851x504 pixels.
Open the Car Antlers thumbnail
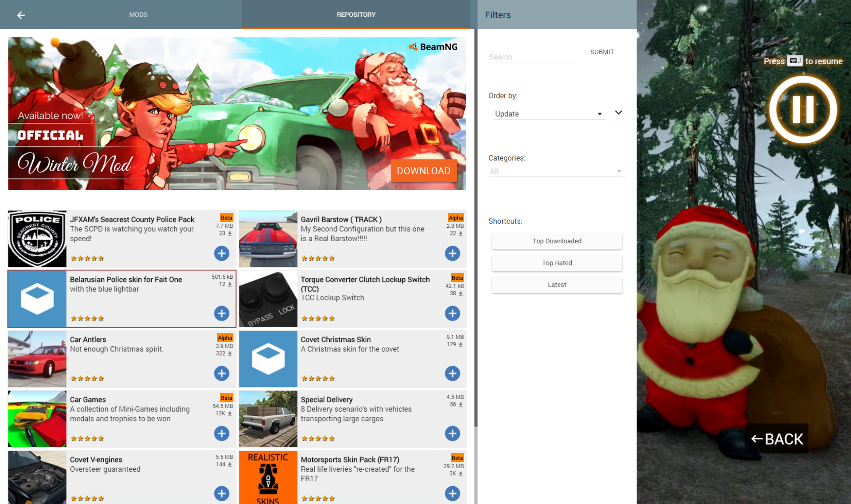coord(37,359)
